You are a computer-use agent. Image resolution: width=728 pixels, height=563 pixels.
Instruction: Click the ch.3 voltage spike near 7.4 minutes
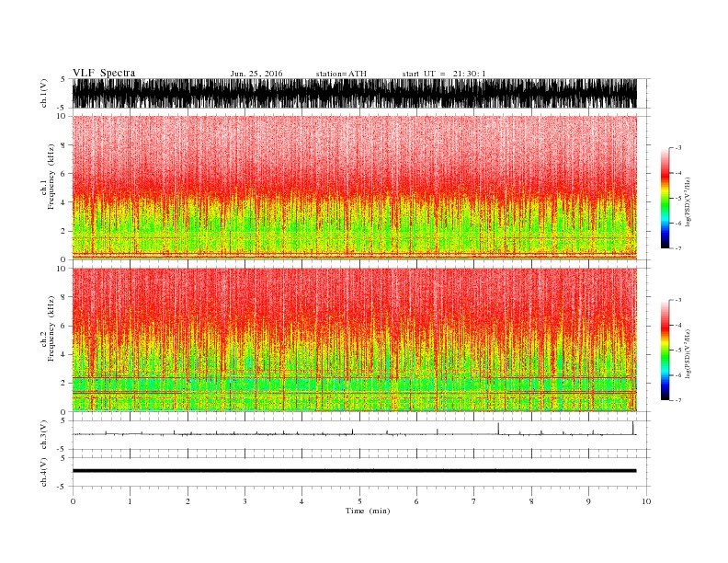(498, 429)
